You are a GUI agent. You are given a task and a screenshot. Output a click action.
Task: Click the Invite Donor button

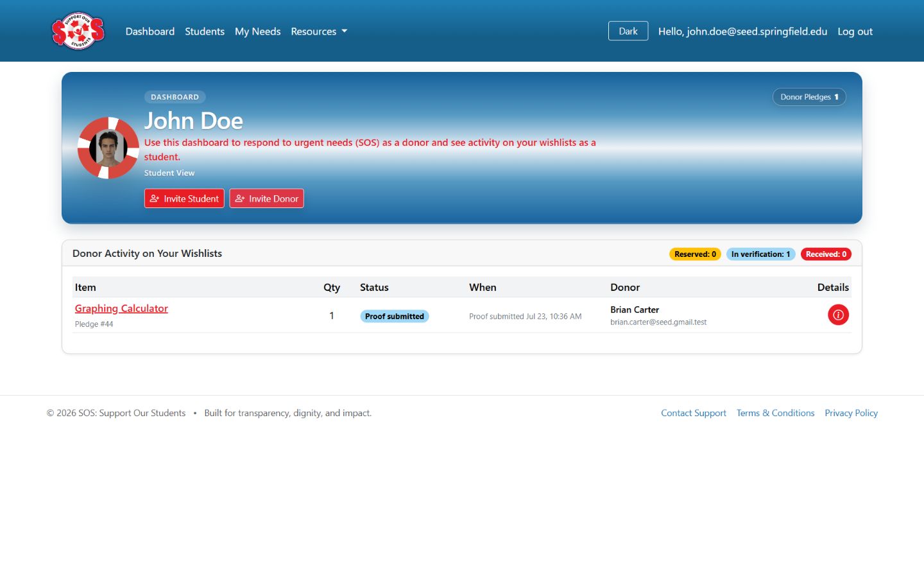(x=266, y=198)
